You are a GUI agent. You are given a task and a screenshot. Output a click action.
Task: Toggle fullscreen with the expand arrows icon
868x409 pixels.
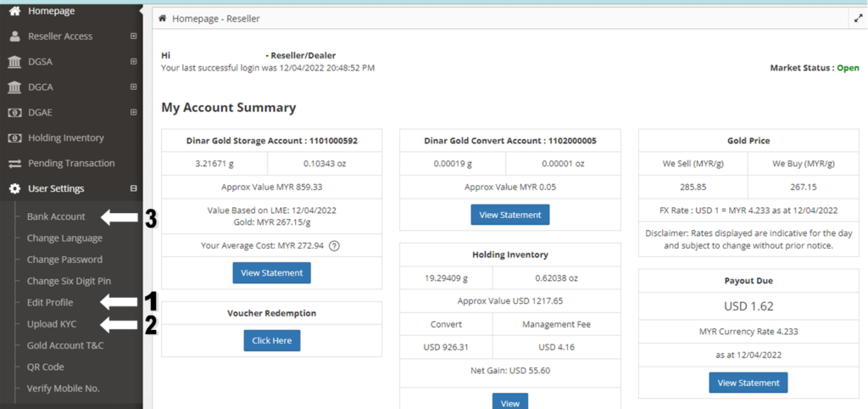[x=858, y=18]
